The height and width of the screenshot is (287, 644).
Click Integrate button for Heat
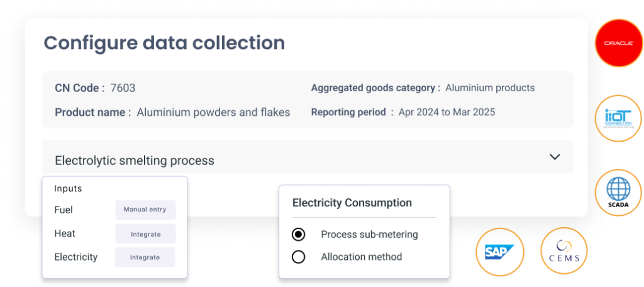(x=145, y=234)
